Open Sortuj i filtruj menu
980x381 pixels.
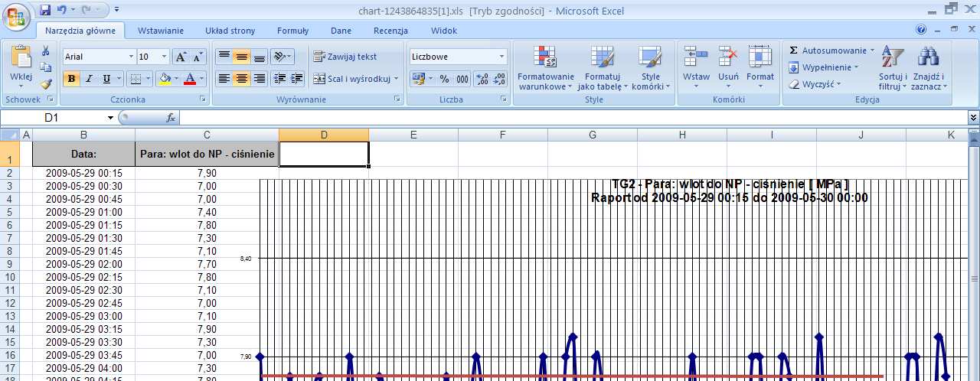[893, 68]
